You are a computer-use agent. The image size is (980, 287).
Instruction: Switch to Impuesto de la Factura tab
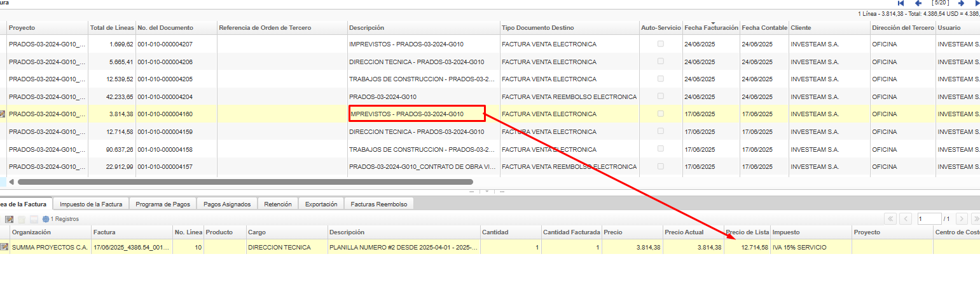point(91,204)
